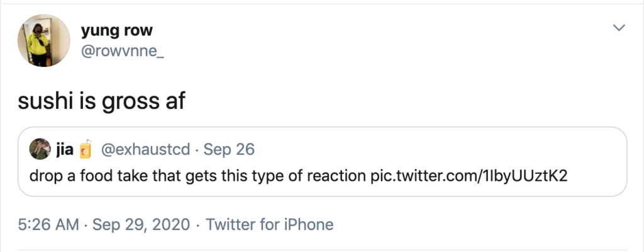Click the juice box emoji beside jia
The height and width of the screenshot is (252, 644).
click(x=86, y=149)
